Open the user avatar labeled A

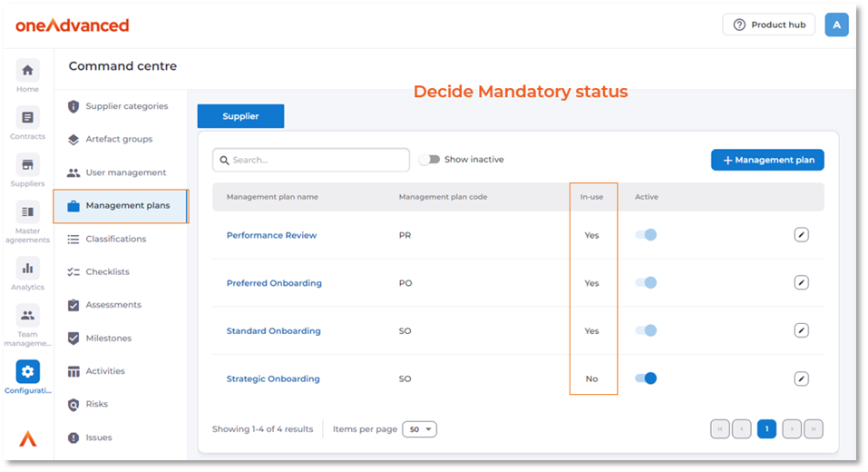(836, 25)
